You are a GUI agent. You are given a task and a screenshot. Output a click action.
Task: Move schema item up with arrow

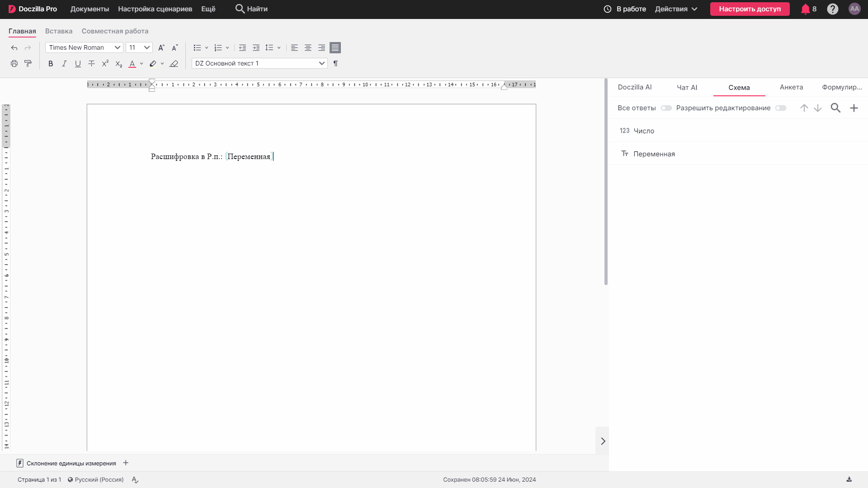coord(804,108)
